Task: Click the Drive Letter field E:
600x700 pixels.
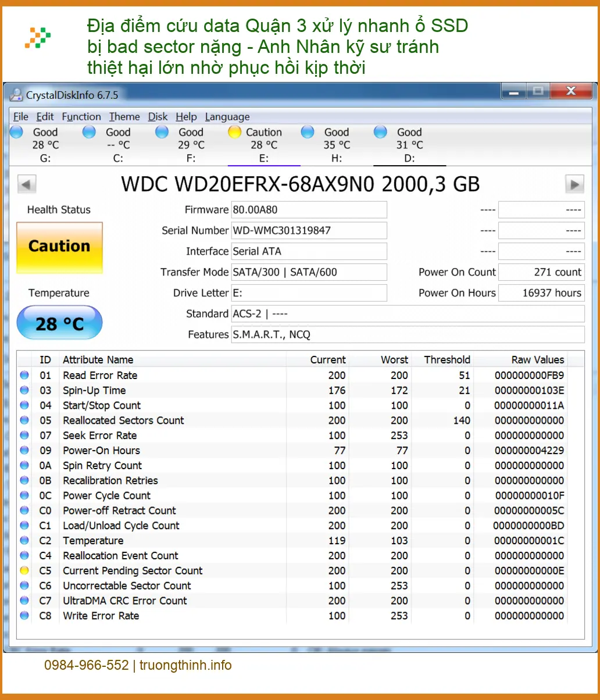Action: 309,293
